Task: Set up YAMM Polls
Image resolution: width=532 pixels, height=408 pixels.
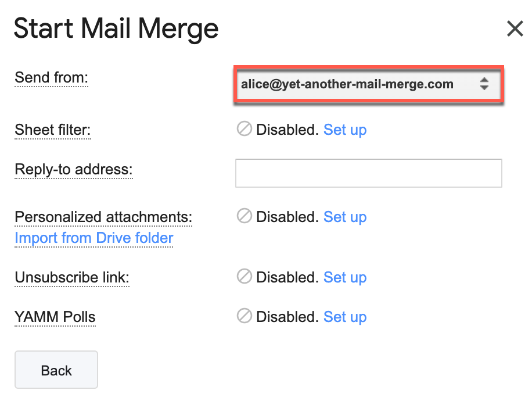Action: point(345,317)
